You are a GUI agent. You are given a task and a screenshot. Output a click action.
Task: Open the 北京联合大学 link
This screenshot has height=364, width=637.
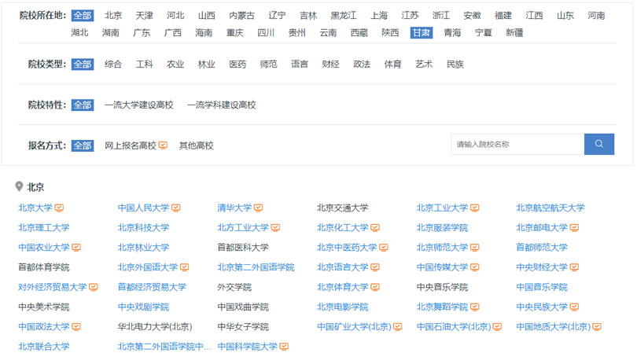click(44, 346)
